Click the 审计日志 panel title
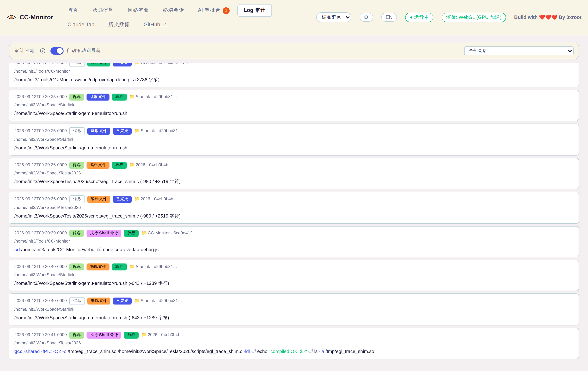This screenshot has height=371, width=588. [x=25, y=51]
